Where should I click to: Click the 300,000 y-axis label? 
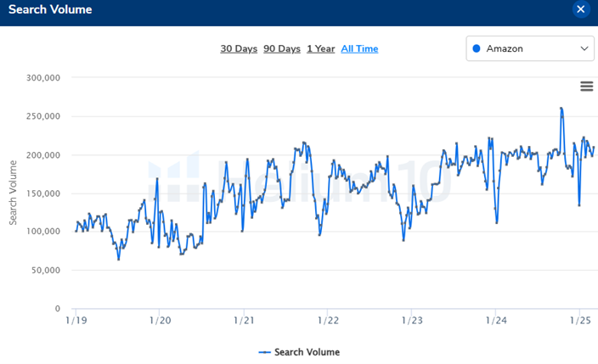pyautogui.click(x=44, y=78)
